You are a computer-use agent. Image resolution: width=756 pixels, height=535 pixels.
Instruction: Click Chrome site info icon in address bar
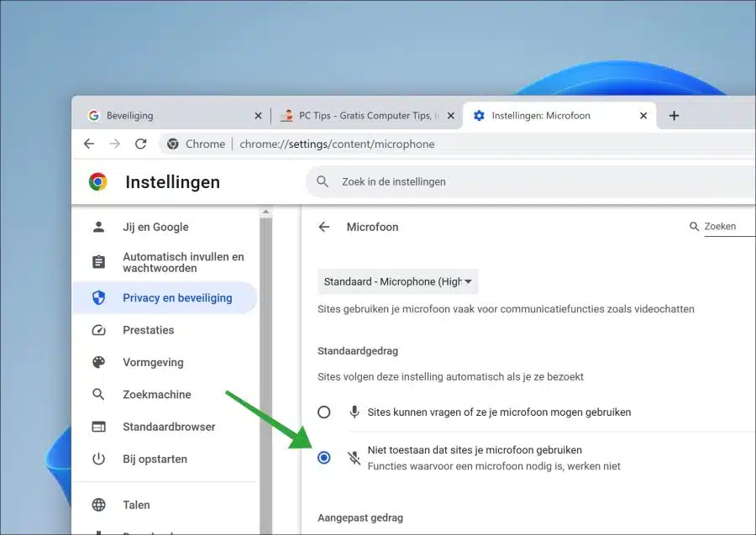point(172,144)
